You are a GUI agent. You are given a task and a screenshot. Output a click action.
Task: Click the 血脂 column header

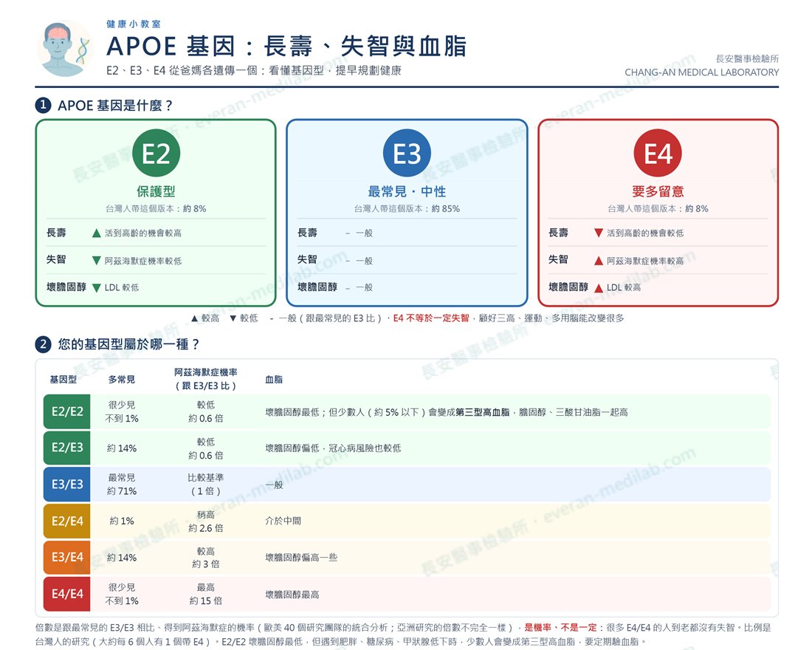(x=274, y=380)
